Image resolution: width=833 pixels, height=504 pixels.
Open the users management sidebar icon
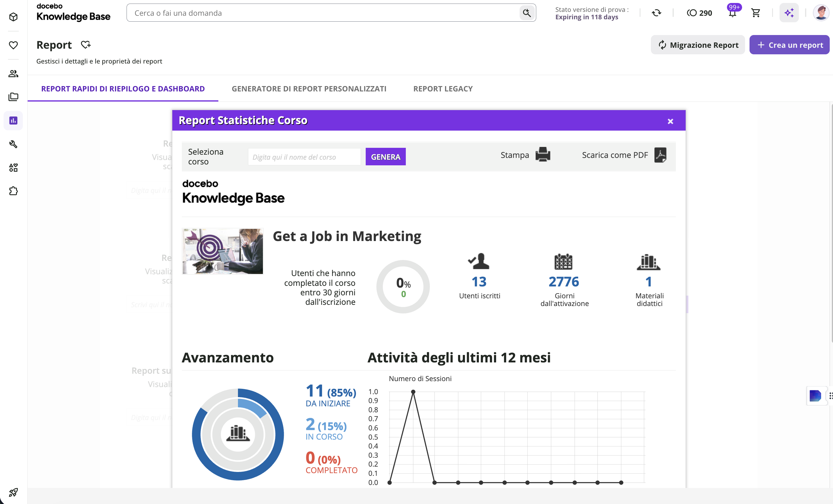pyautogui.click(x=13, y=74)
